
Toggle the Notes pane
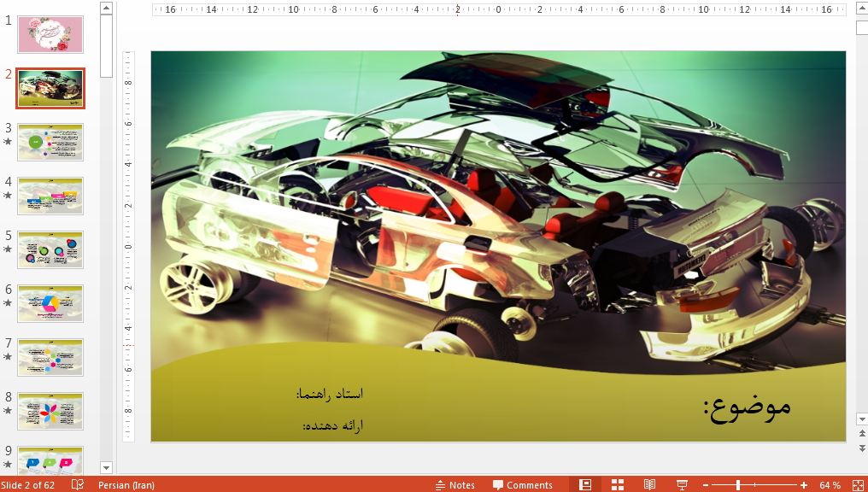455,484
